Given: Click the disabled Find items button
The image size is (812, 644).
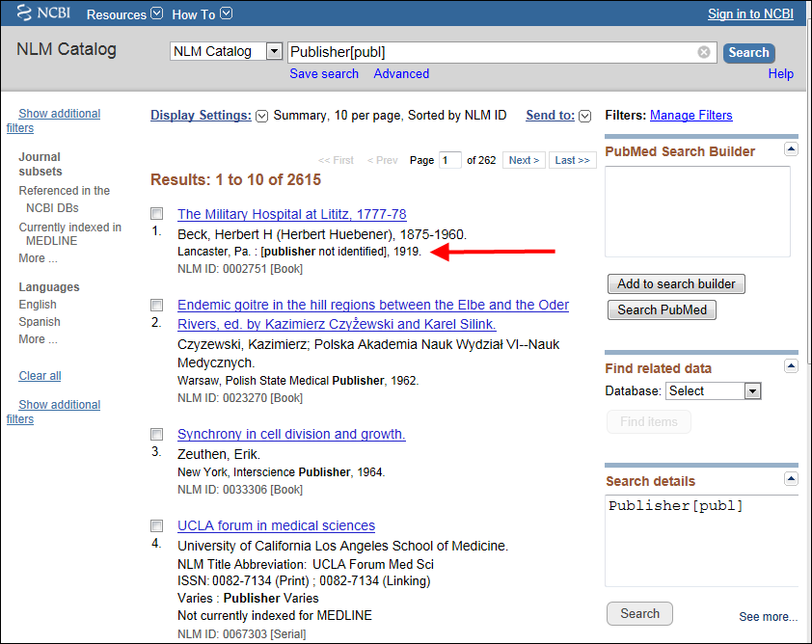Looking at the screenshot, I should [x=648, y=422].
